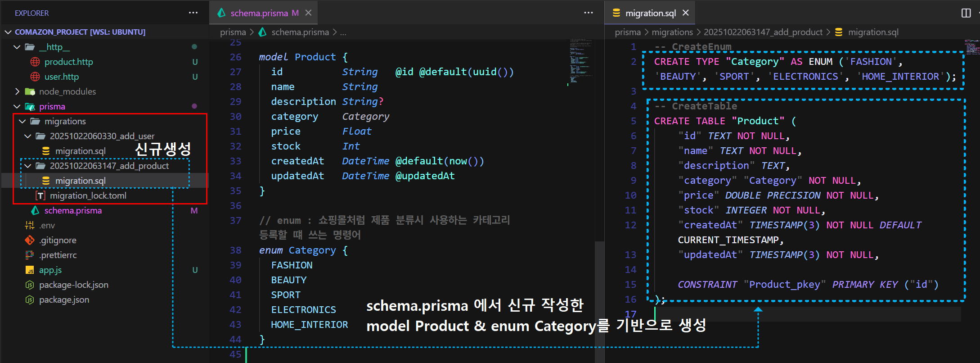Click split editor right icon
This screenshot has height=363, width=980.
click(x=966, y=13)
